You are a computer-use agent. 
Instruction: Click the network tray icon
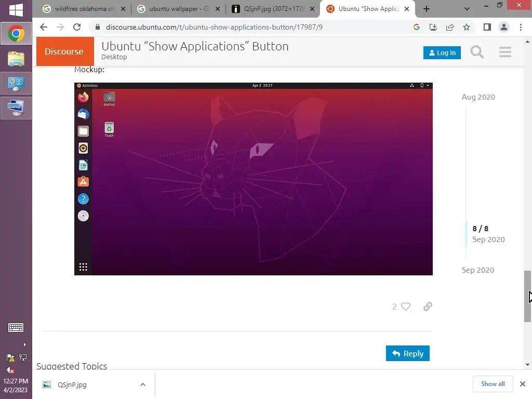tap(23, 357)
